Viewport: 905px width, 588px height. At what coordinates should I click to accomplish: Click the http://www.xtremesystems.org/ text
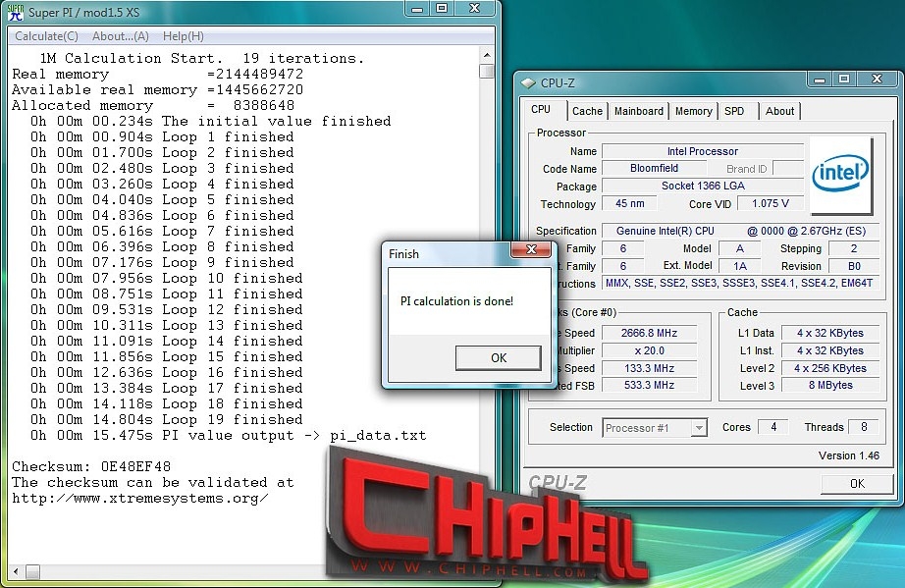click(x=140, y=498)
